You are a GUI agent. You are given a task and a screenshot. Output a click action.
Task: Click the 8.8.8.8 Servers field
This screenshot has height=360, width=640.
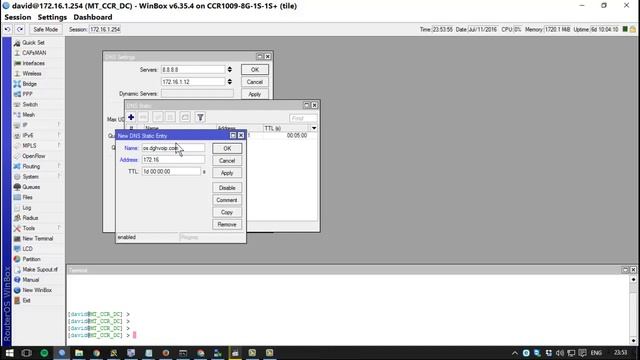click(x=193, y=70)
